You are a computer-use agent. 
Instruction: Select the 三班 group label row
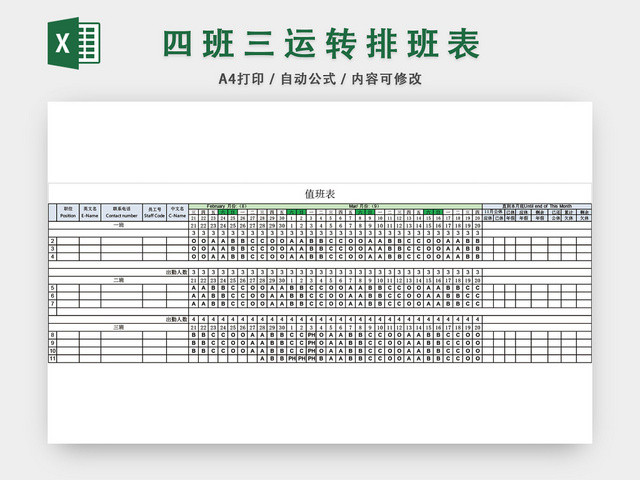pos(118,327)
